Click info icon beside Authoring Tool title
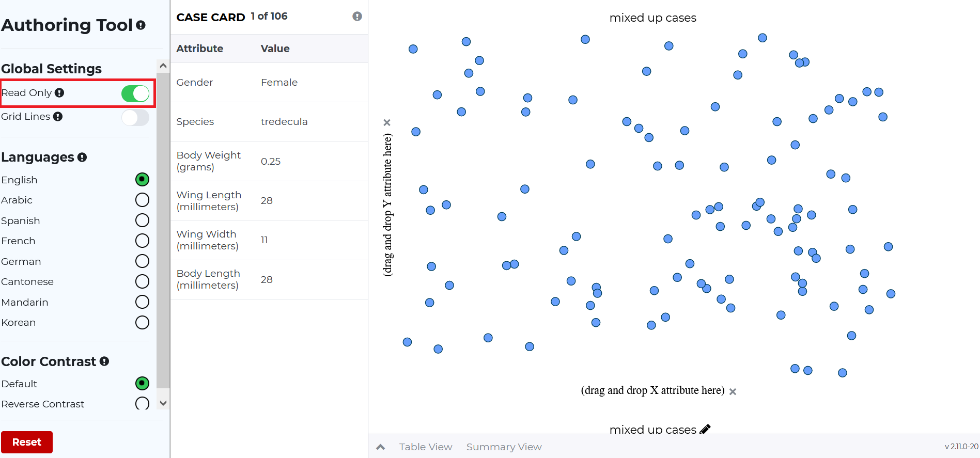 [x=141, y=25]
